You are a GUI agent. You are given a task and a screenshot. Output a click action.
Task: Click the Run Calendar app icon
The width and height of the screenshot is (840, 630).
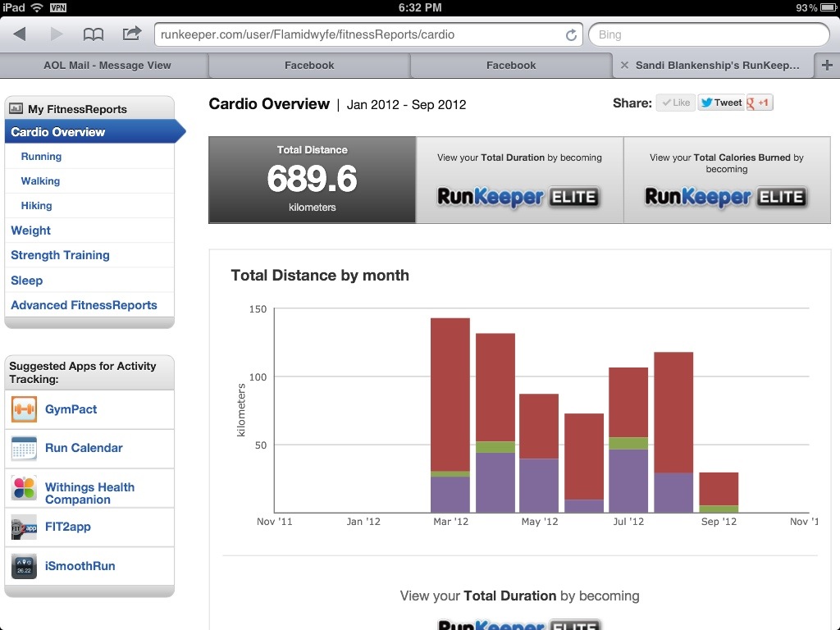(x=24, y=448)
